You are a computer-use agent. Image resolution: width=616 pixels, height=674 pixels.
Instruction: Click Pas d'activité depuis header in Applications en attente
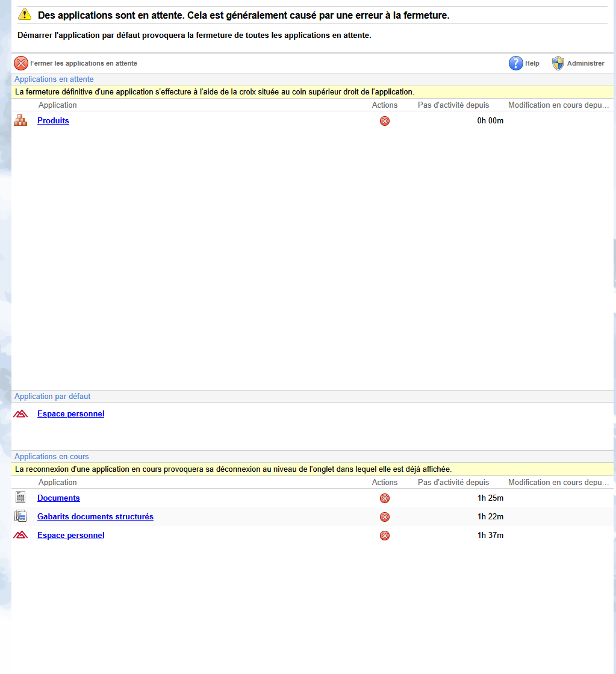[453, 105]
